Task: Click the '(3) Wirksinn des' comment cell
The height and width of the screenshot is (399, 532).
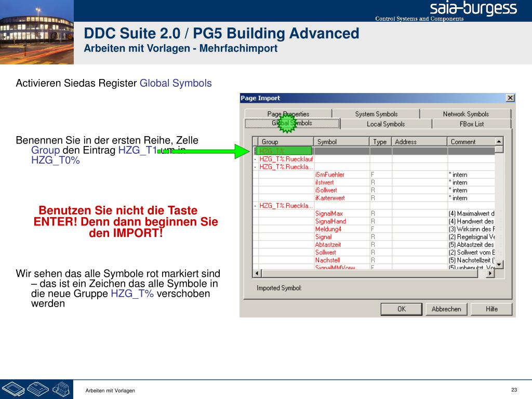Action: click(x=471, y=229)
